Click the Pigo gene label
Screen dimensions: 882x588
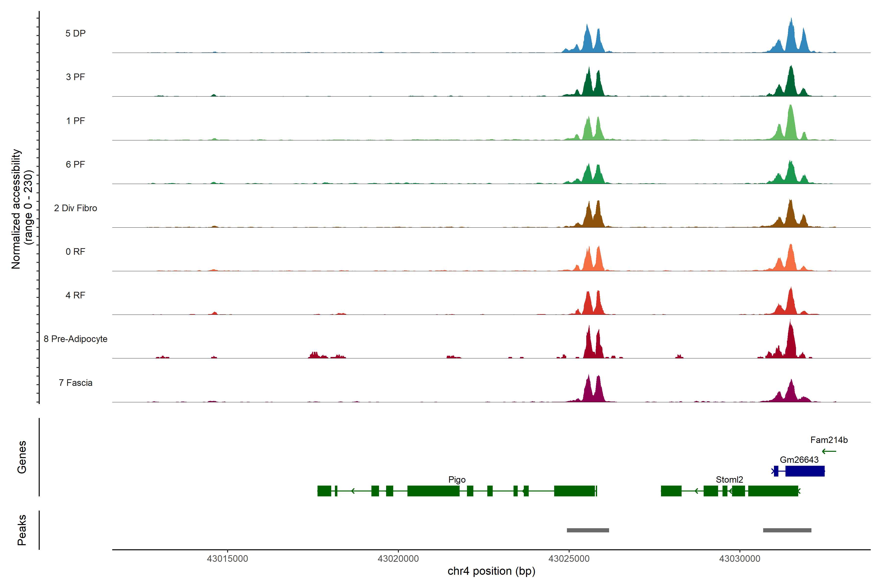(457, 480)
